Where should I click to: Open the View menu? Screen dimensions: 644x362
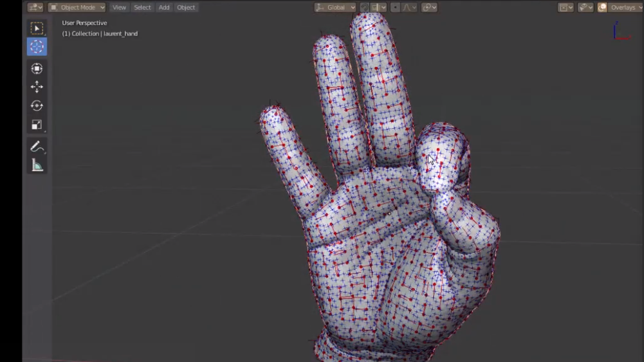point(119,8)
